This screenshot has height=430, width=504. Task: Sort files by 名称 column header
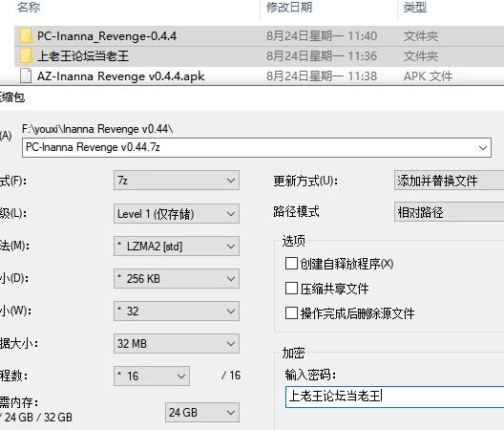[x=29, y=7]
